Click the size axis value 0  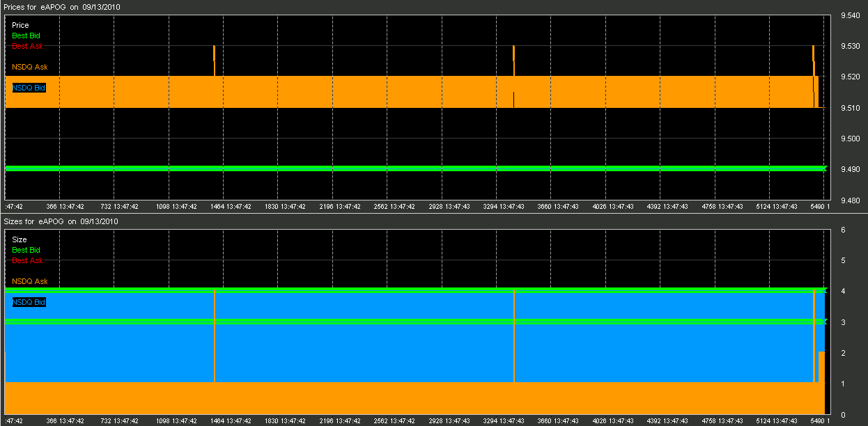843,415
